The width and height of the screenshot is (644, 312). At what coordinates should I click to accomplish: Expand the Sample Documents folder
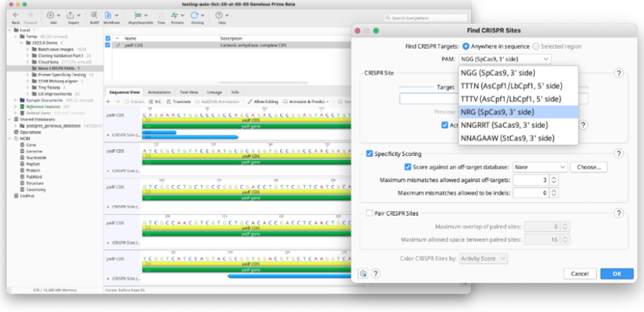click(x=16, y=100)
